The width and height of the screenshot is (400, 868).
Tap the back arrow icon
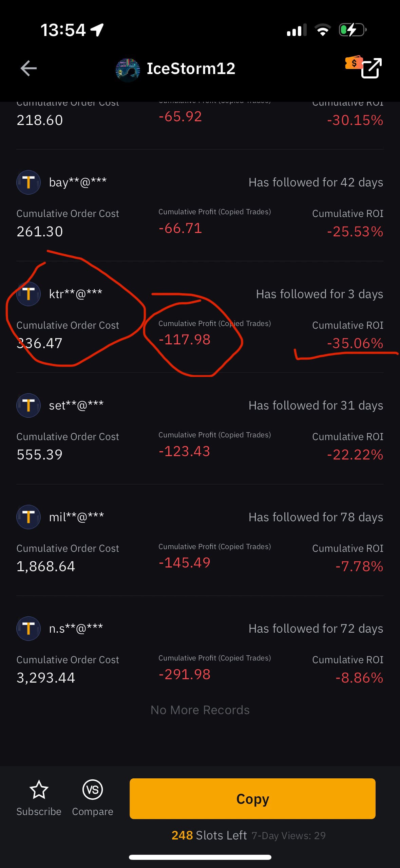pyautogui.click(x=28, y=68)
